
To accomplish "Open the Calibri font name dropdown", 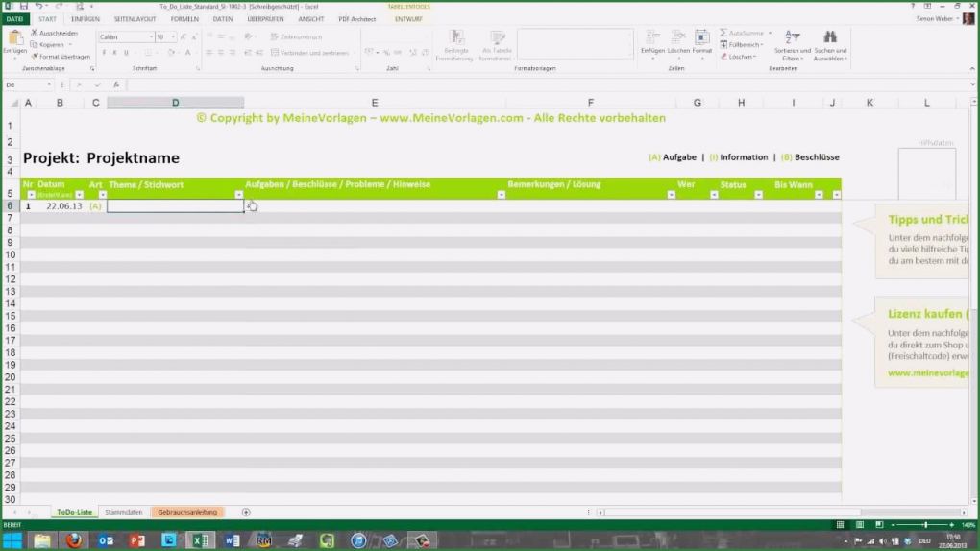I will (x=151, y=36).
